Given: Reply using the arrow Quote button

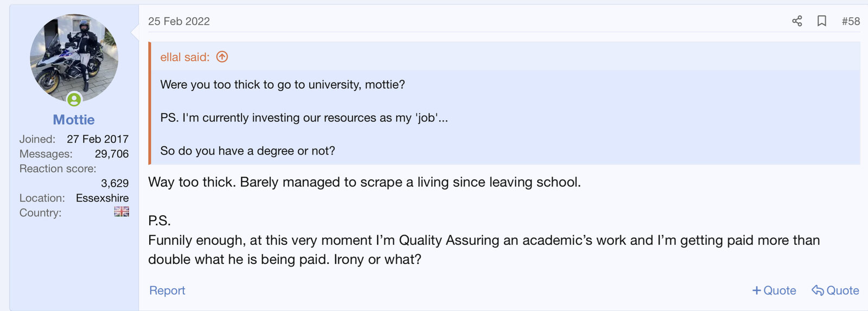Looking at the screenshot, I should tap(835, 290).
